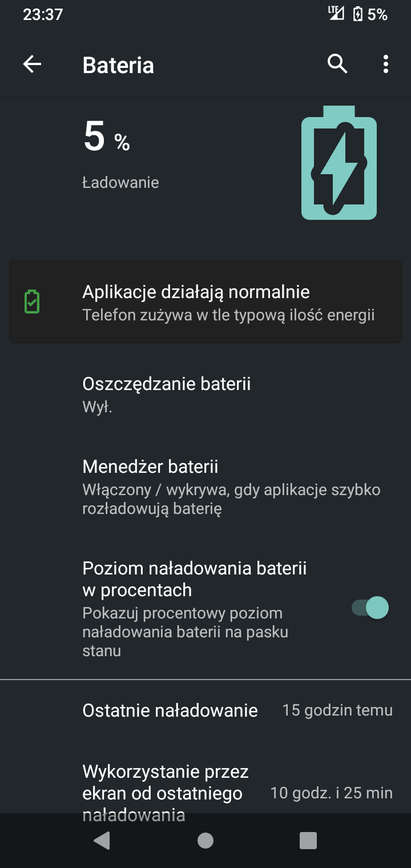
Task: Tap the status bar battery icon
Action: click(x=358, y=14)
